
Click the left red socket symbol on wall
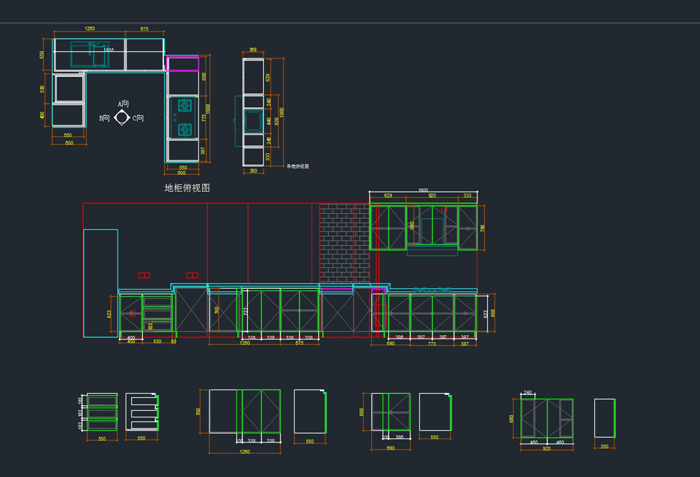coord(144,275)
